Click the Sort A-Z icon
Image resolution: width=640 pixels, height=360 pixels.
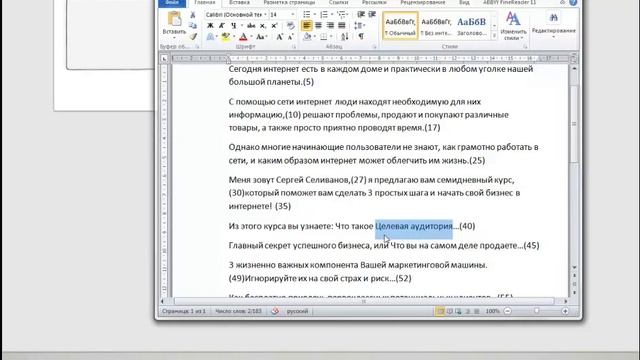(344, 37)
